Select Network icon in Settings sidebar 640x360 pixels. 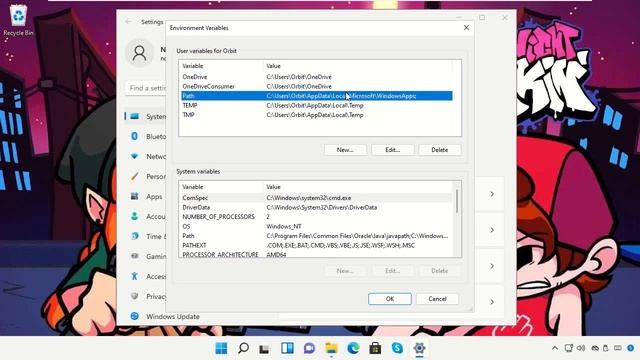tap(134, 156)
